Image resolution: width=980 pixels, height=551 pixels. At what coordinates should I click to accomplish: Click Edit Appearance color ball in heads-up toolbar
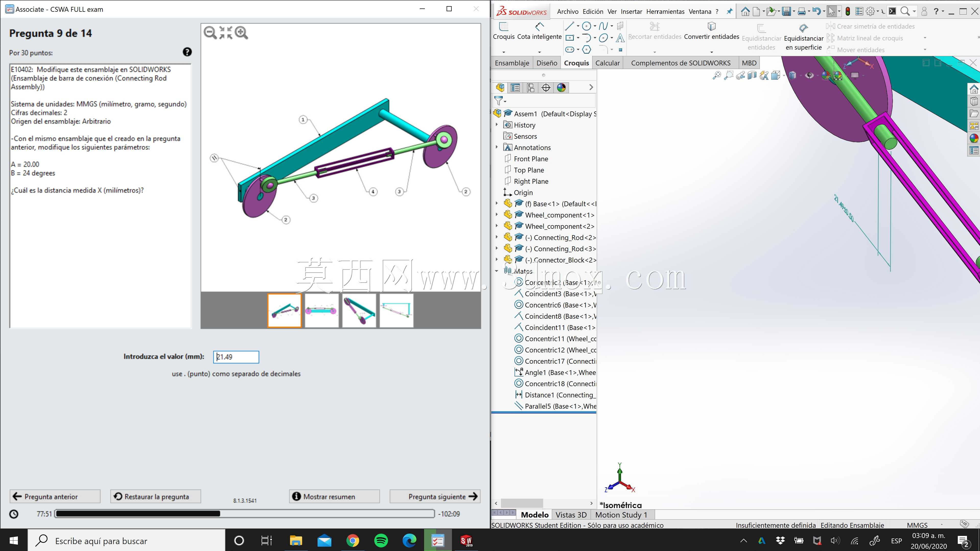825,75
